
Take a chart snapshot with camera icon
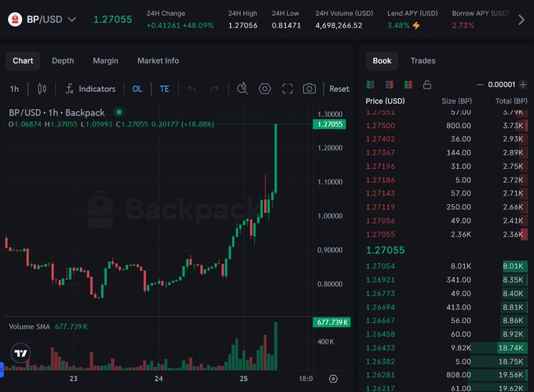309,89
